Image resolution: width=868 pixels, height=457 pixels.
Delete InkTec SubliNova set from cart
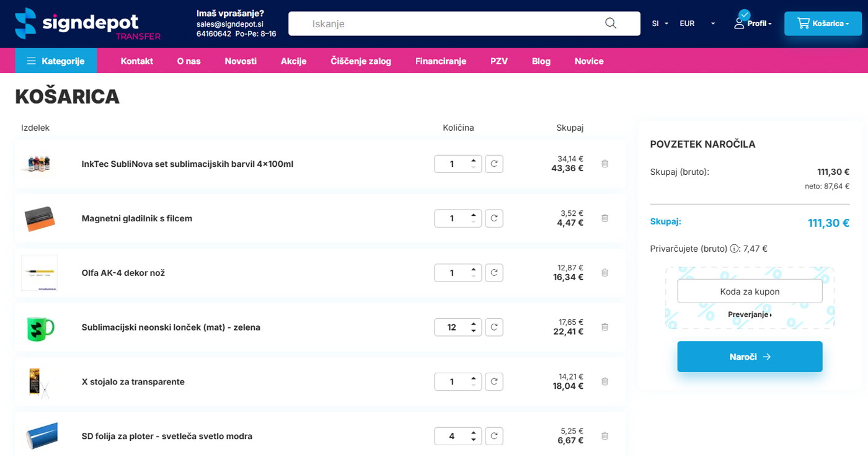[604, 164]
